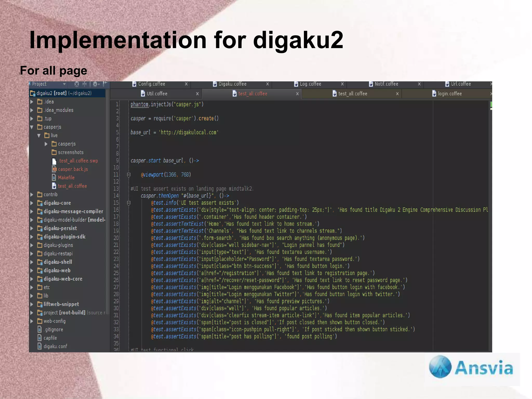Viewport: 532px width, 399px height.
Task: Toggle code fold marker at line 15
Action: 129,203
